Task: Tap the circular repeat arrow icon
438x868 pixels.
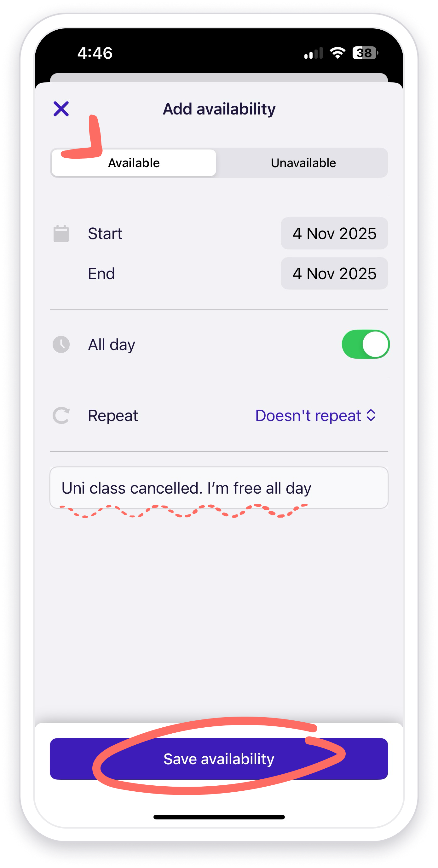Action: [x=61, y=415]
